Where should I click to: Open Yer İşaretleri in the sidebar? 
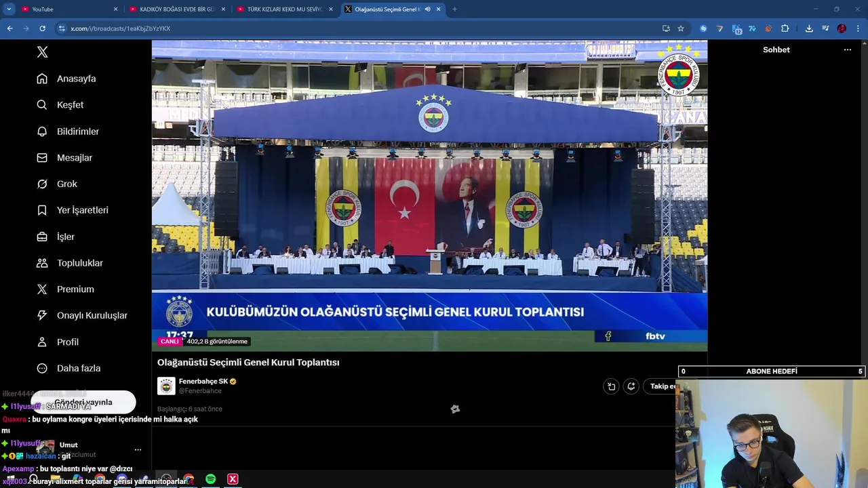[73, 210]
